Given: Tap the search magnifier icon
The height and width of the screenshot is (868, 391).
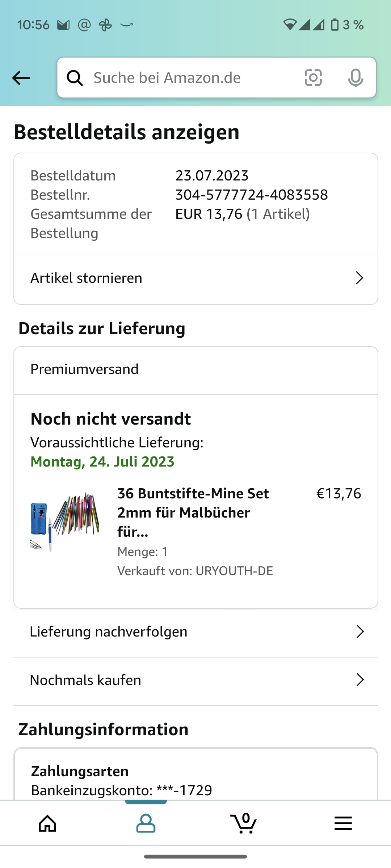Looking at the screenshot, I should [75, 78].
